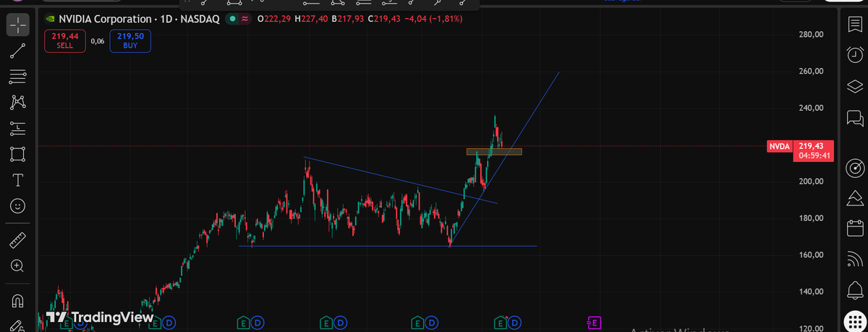Click the pink approximate-data indicator
Viewport: 868px width, 332px height.
pos(246,19)
